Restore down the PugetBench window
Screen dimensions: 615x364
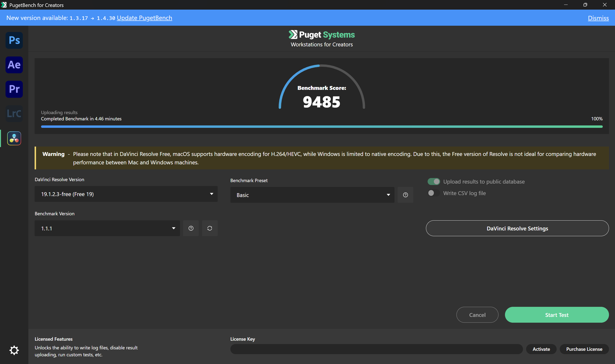(585, 5)
